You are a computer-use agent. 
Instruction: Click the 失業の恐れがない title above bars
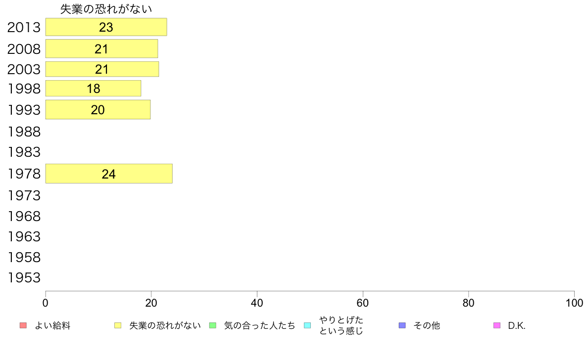pos(106,9)
